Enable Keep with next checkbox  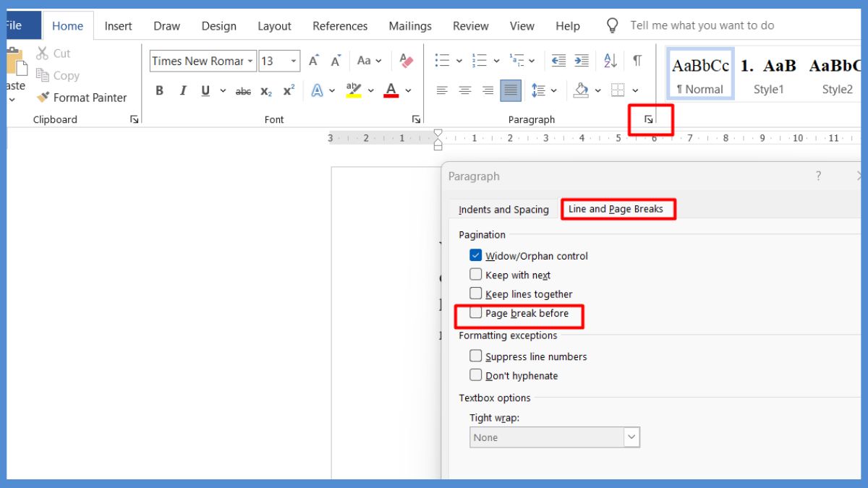click(x=475, y=275)
